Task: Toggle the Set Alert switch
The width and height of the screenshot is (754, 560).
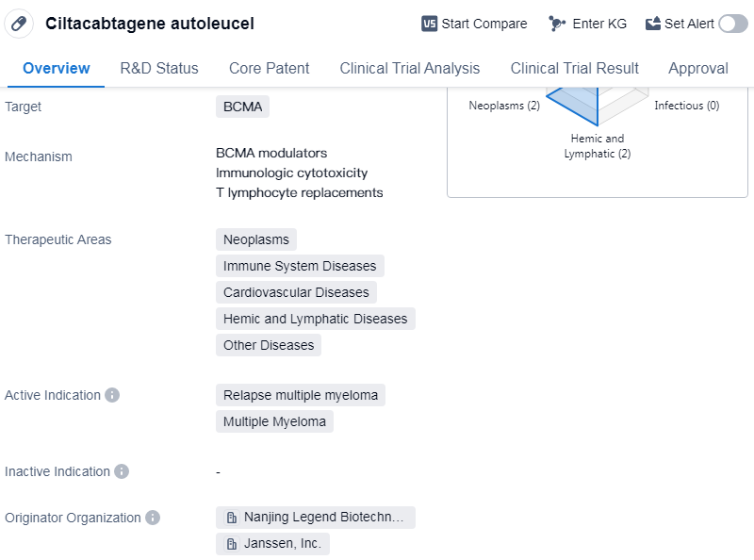Action: tap(732, 24)
